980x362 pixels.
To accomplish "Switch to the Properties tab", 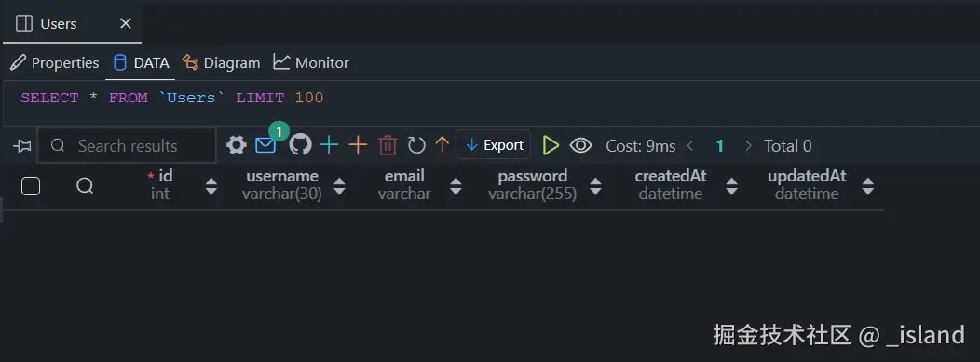I will point(54,62).
